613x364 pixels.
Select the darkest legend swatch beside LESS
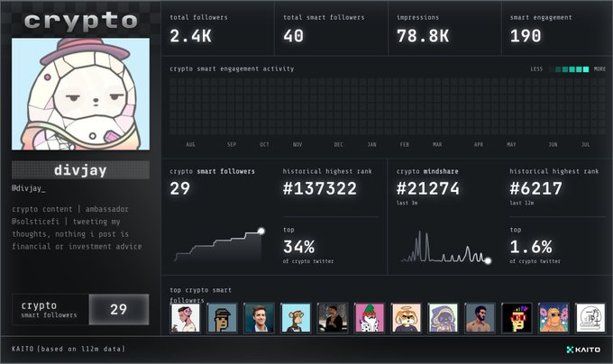[x=551, y=69]
